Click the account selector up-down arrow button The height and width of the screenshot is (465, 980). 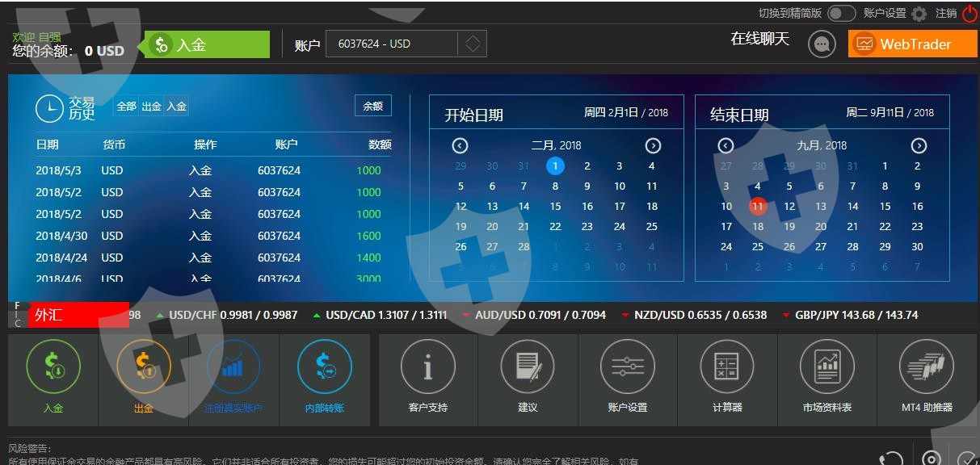click(x=473, y=44)
